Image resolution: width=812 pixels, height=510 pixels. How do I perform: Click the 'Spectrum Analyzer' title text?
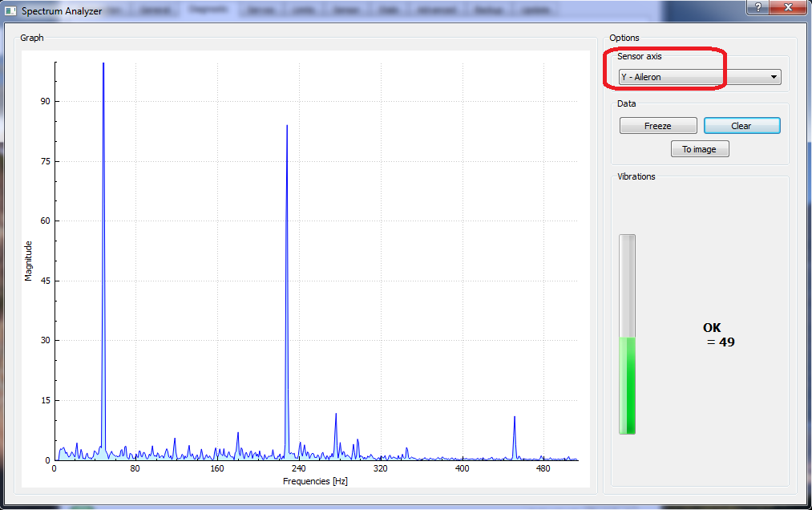point(61,12)
